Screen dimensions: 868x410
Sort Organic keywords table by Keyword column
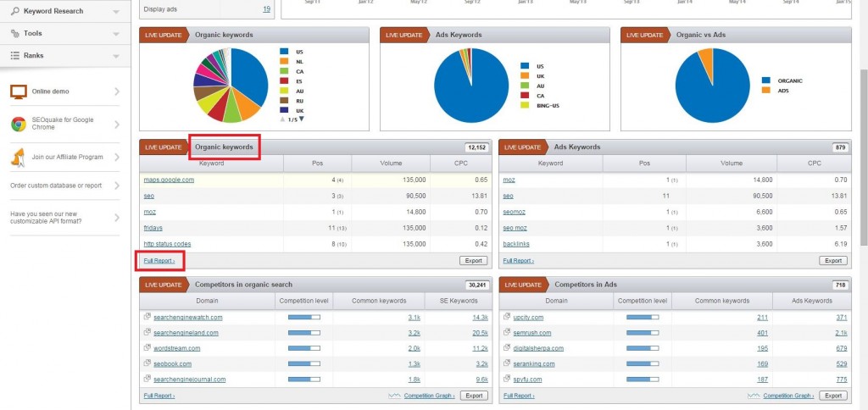coord(211,163)
